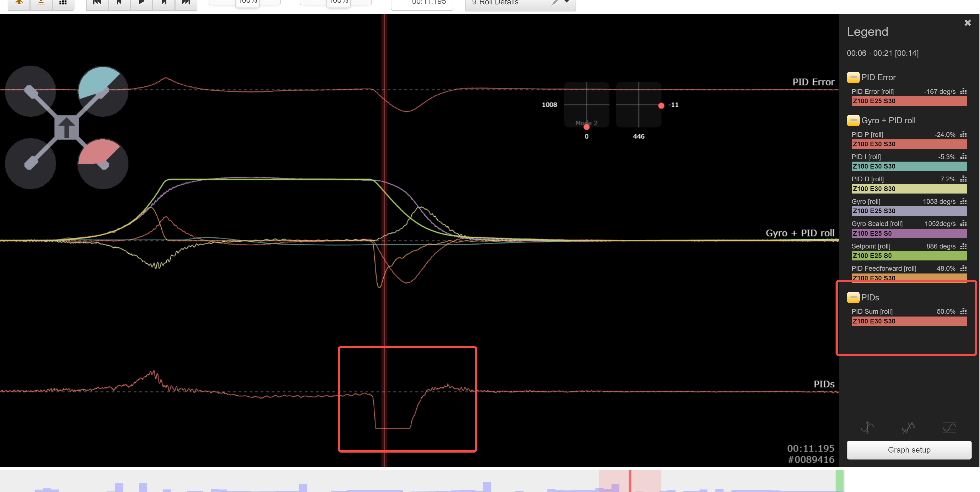Screen dimensions: 980x492
Task: Open spectrum view for Setpoint [roll]
Action: [964, 246]
